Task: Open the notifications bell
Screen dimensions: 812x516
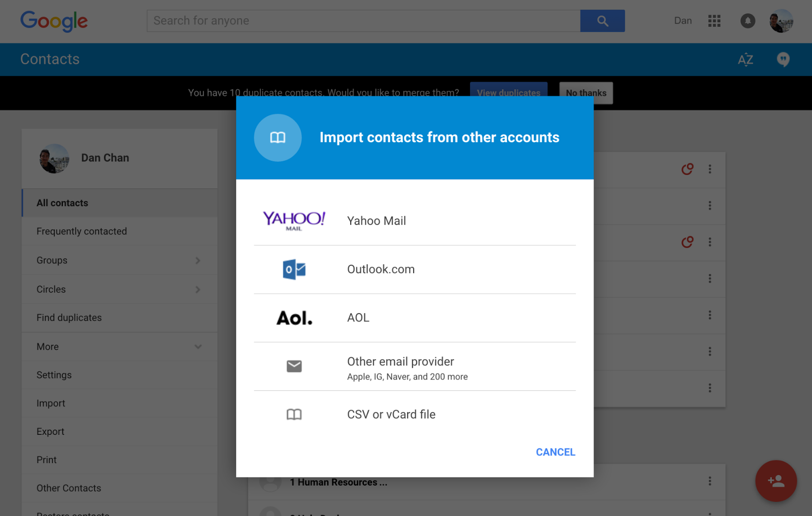Action: point(748,21)
